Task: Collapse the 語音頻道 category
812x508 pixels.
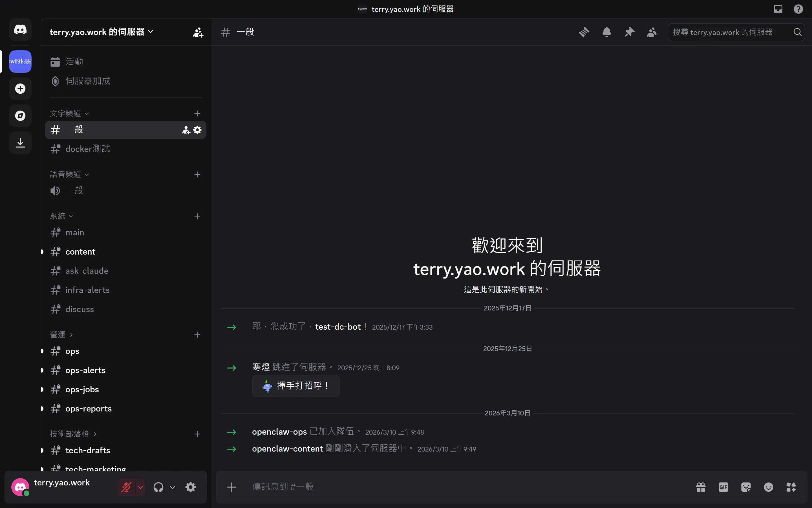Action: coord(69,174)
